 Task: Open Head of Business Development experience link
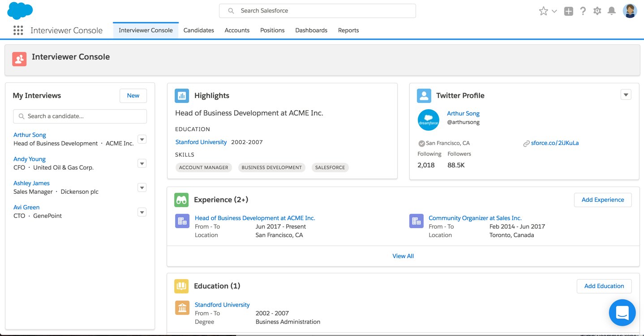tap(255, 218)
